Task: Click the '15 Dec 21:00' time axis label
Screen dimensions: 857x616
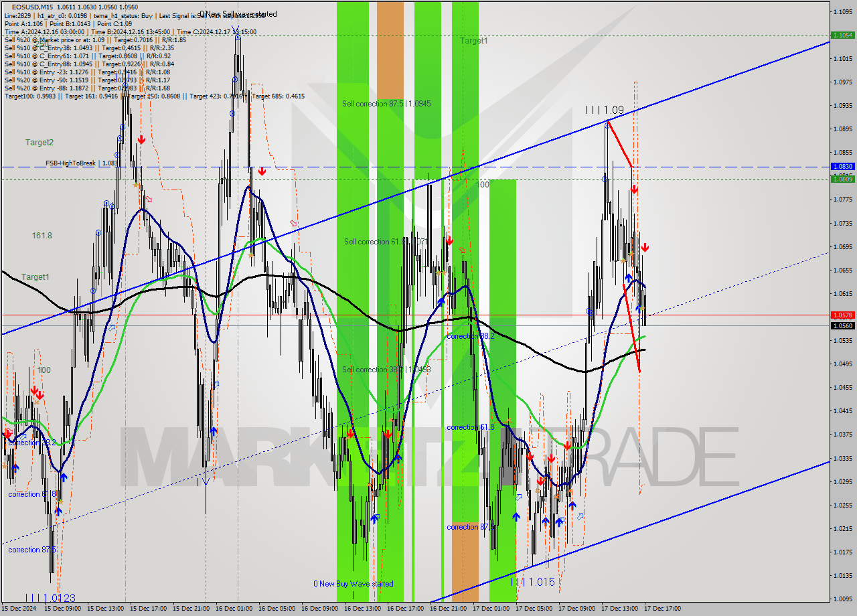Action: tap(191, 609)
